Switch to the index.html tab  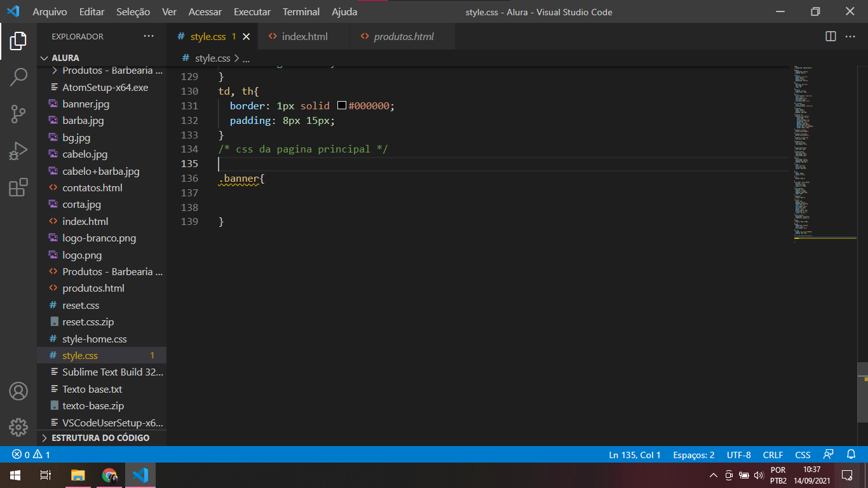pyautogui.click(x=304, y=36)
